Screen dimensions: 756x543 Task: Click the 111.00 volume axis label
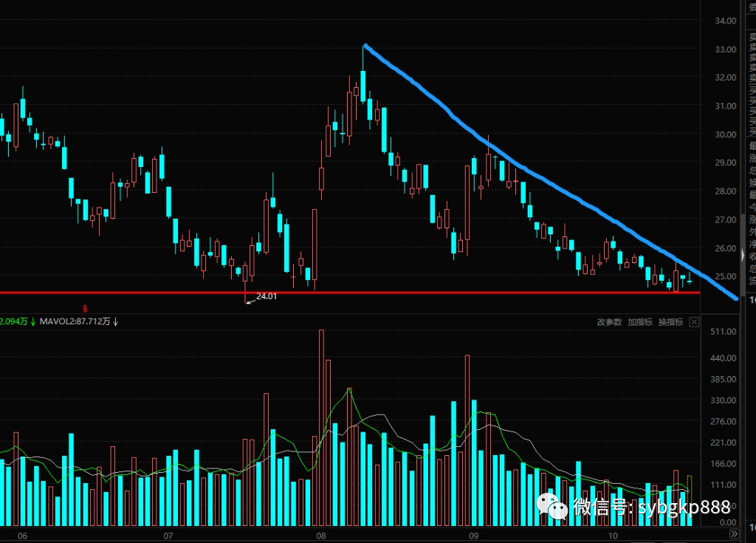[724, 485]
